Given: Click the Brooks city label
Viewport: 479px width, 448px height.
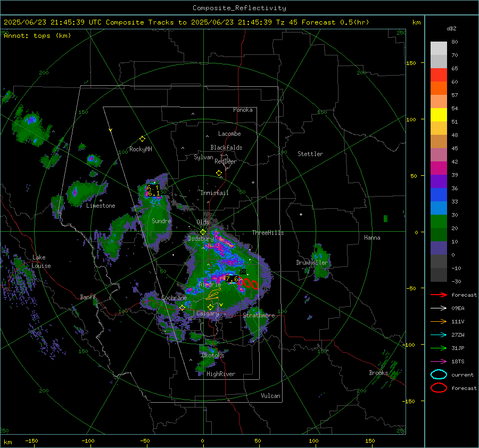Looking at the screenshot, I should point(378,373).
